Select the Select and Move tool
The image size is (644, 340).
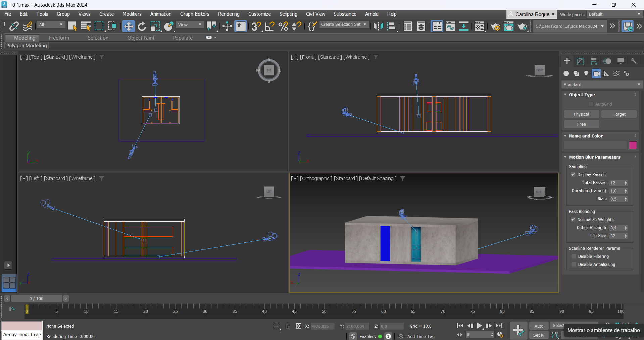click(128, 26)
